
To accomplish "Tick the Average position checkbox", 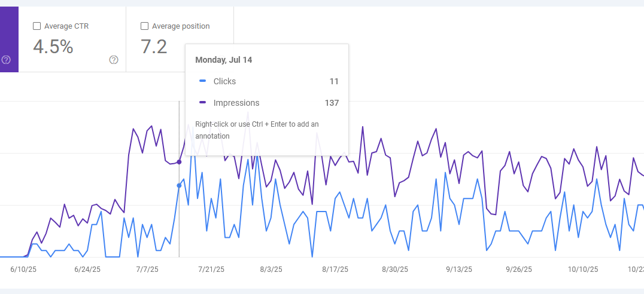I will point(144,26).
